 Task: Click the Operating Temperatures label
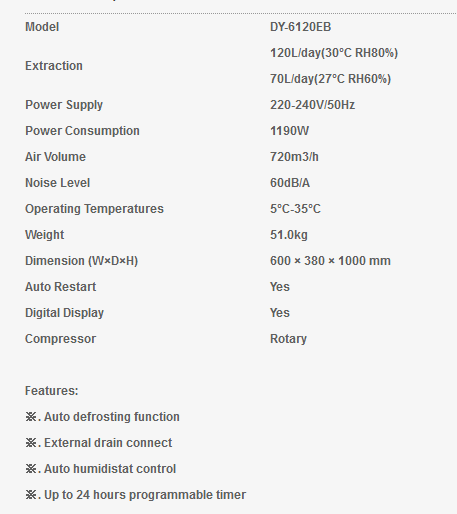94,209
